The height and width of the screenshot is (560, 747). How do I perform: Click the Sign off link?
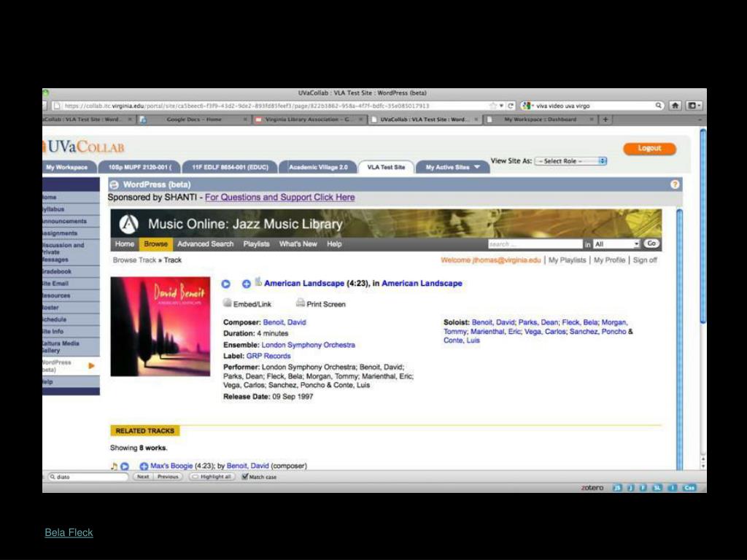645,260
